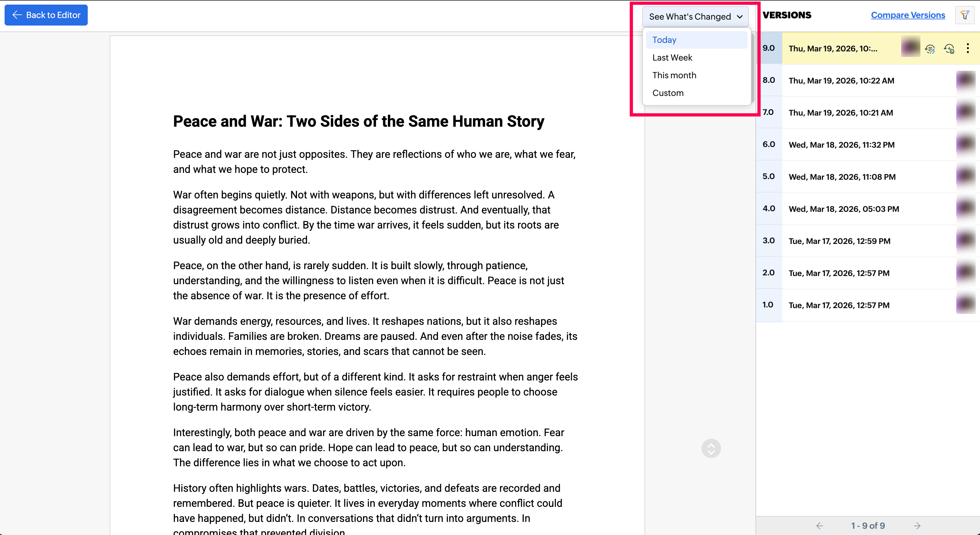Viewport: 980px width, 535px height.
Task: Click author avatar on version 8.0 row
Action: tap(965, 80)
